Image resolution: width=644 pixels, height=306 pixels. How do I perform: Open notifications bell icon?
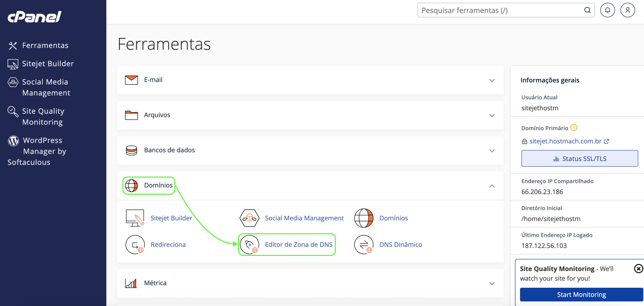click(x=608, y=10)
